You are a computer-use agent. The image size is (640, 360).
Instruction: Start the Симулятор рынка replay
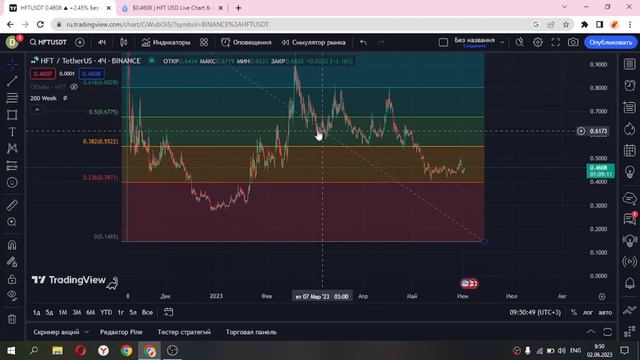313,42
